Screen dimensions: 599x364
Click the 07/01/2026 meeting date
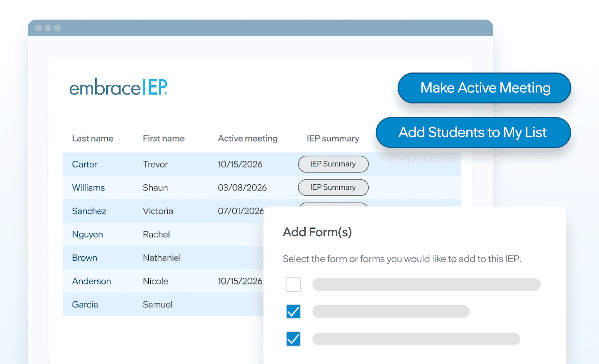[241, 211]
